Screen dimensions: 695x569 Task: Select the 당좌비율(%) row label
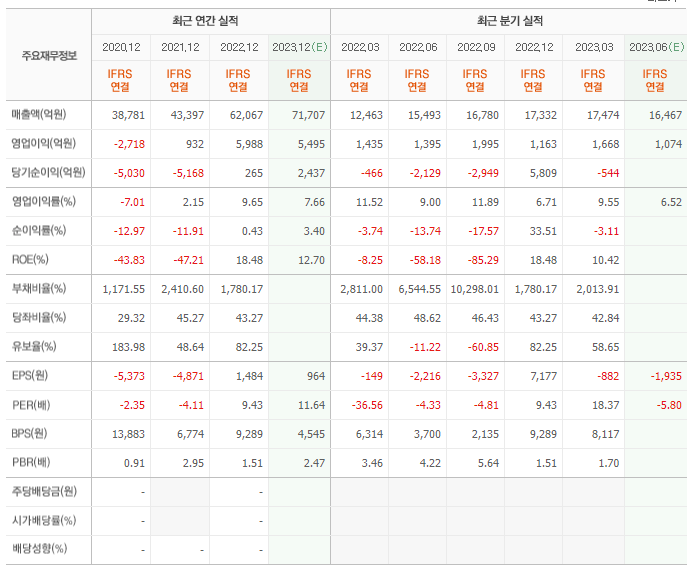[39, 318]
